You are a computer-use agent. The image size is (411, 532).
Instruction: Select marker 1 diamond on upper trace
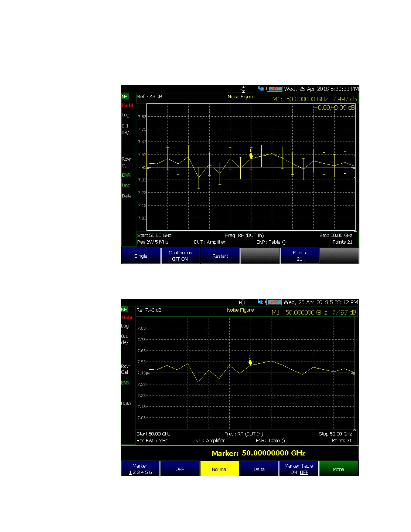click(251, 156)
